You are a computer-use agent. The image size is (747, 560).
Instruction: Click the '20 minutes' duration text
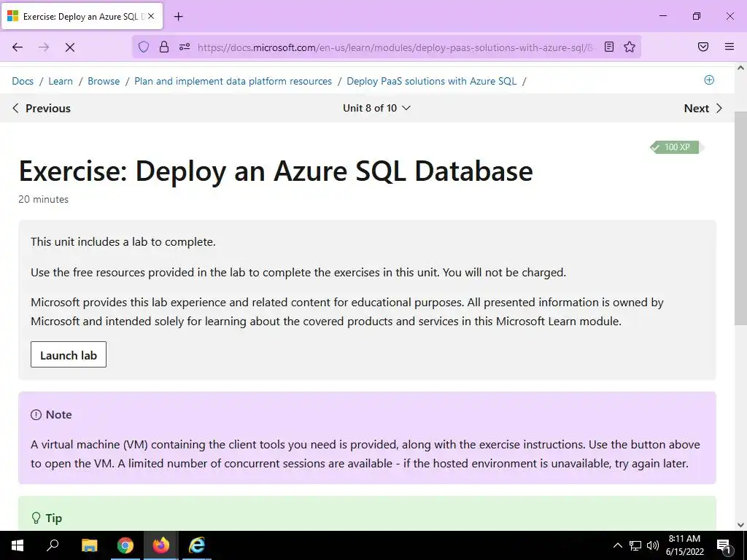43,199
